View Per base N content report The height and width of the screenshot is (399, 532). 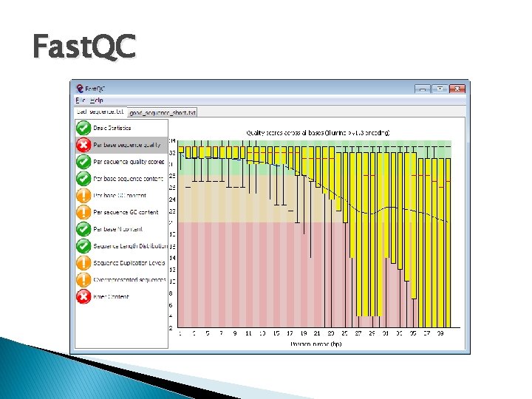click(121, 229)
